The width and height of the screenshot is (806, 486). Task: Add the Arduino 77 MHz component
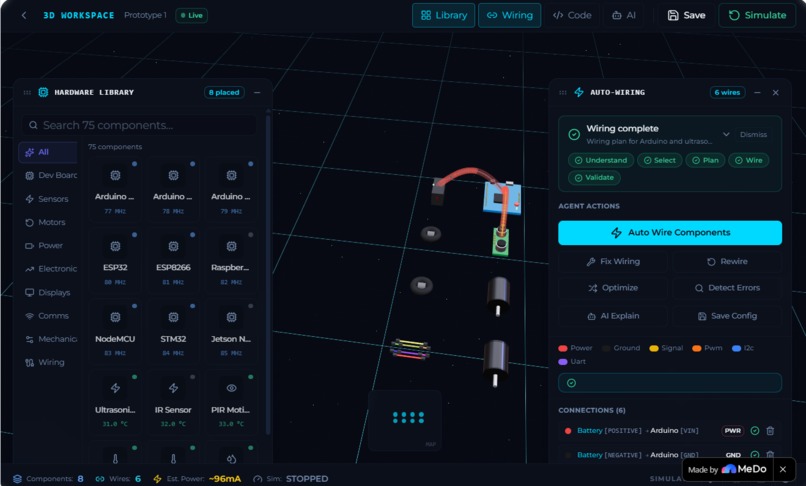click(115, 190)
